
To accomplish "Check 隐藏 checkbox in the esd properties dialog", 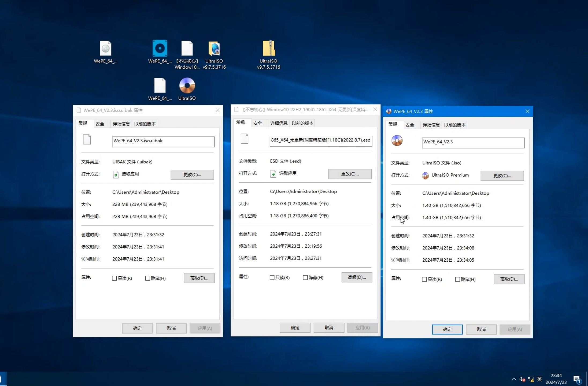I will [x=305, y=278].
